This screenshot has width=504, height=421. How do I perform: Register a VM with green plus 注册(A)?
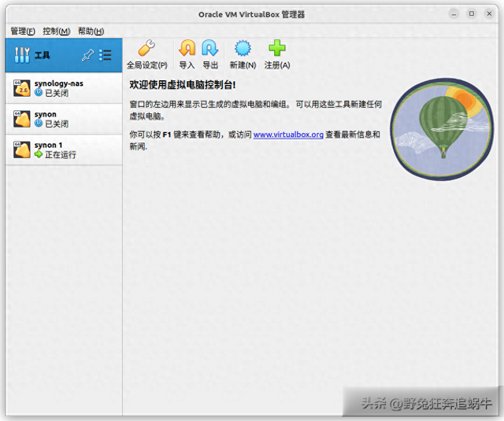(x=276, y=48)
